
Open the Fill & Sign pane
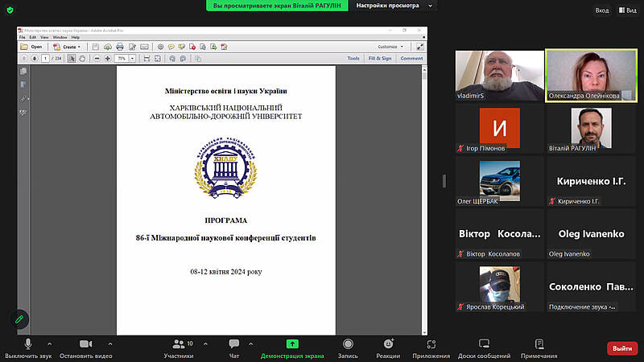pos(380,58)
